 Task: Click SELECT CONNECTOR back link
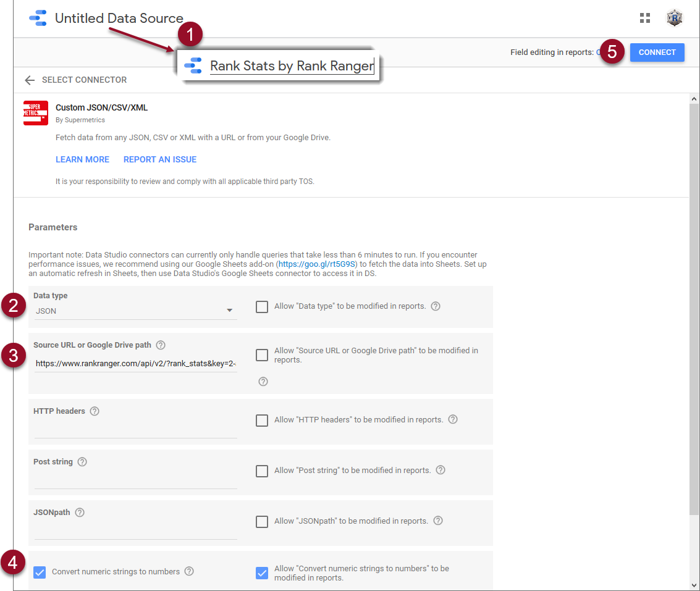85,80
